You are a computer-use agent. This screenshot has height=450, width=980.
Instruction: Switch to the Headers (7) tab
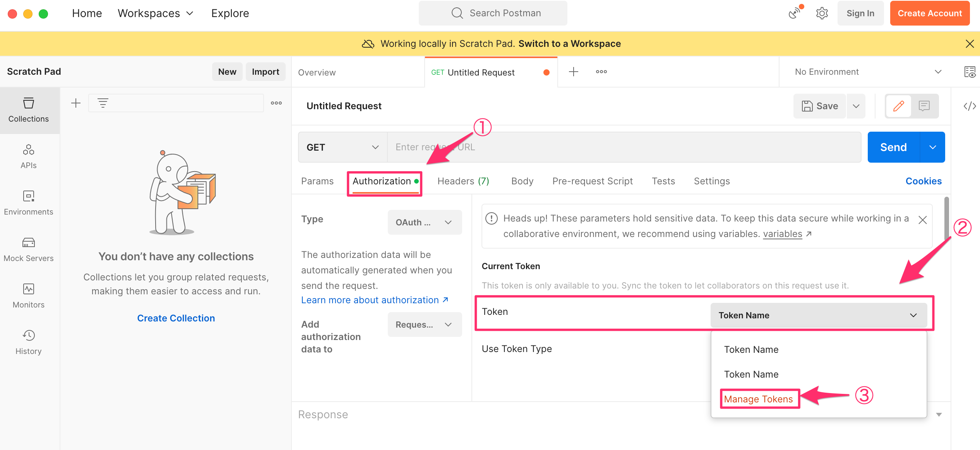[463, 181]
